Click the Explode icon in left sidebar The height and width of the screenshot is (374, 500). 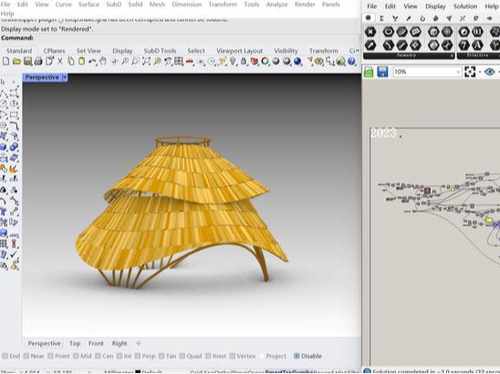(x=14, y=169)
